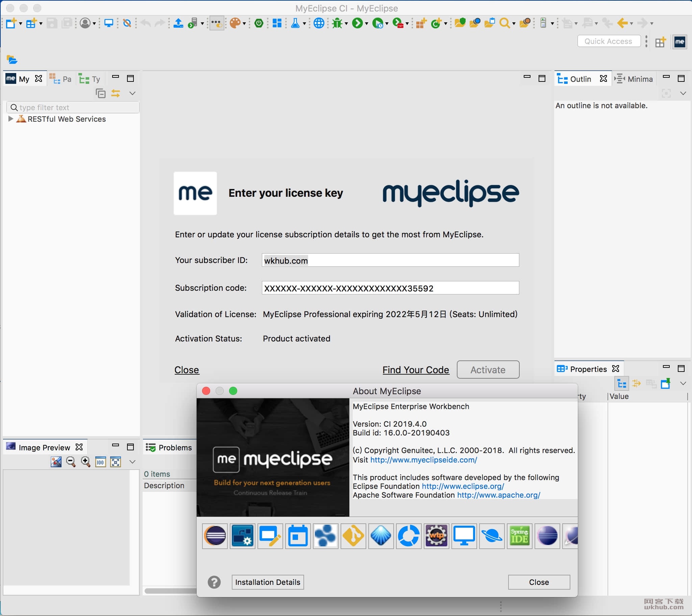Click the Installation Details button
692x616 pixels.
click(x=268, y=582)
